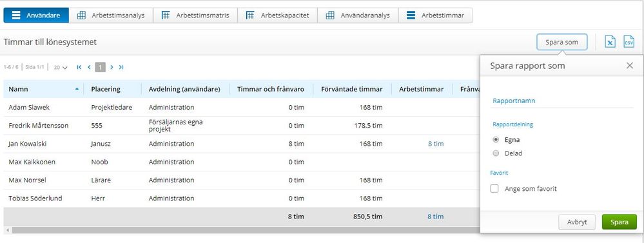Image resolution: width=644 pixels, height=243 pixels.
Task: Click the Lärare placement cell
Action: pyautogui.click(x=101, y=180)
